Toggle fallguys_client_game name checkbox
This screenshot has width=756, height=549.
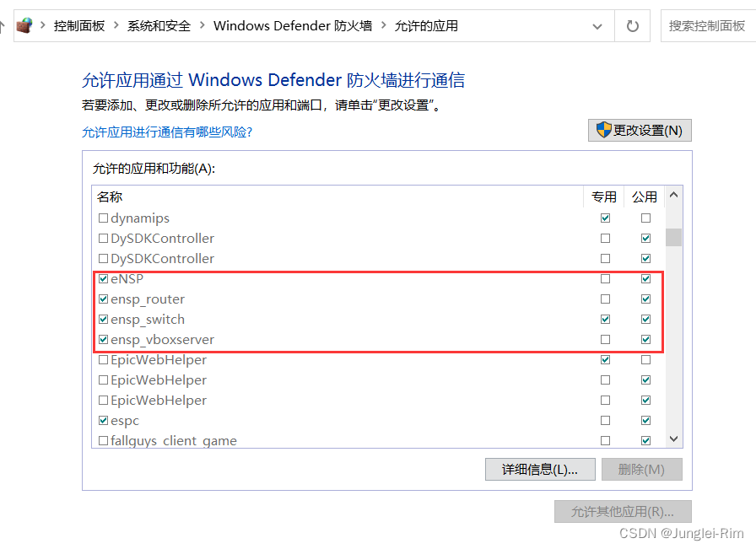click(x=103, y=440)
